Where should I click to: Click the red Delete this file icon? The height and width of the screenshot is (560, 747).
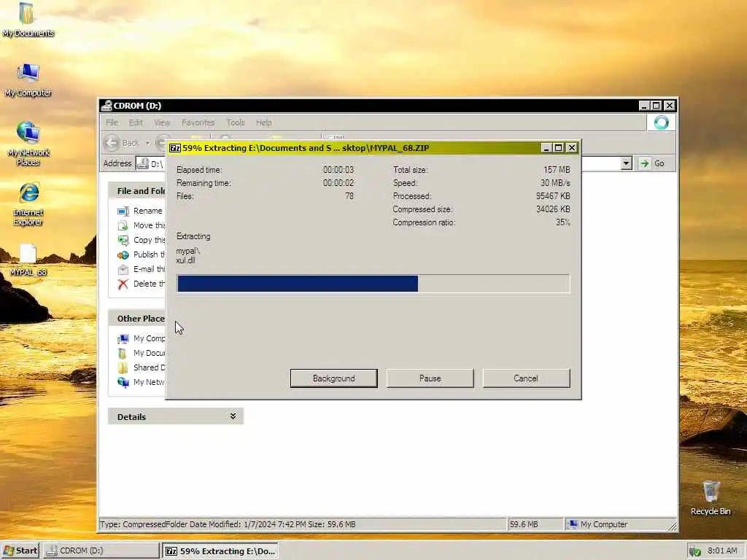[123, 284]
